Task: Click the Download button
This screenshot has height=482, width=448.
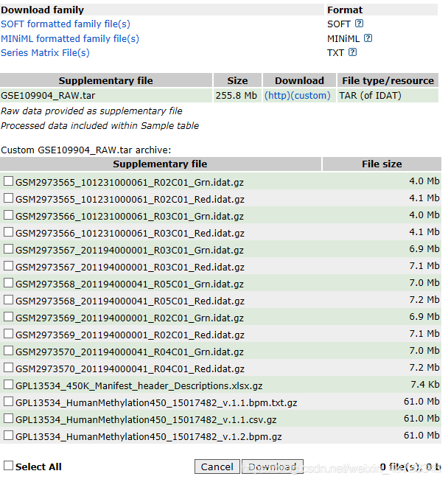Action: [273, 467]
